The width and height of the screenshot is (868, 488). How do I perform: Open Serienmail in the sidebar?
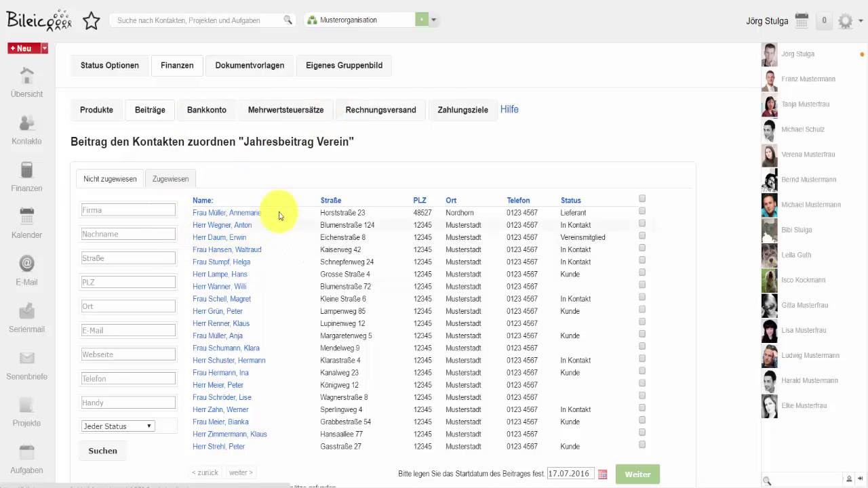(x=27, y=317)
